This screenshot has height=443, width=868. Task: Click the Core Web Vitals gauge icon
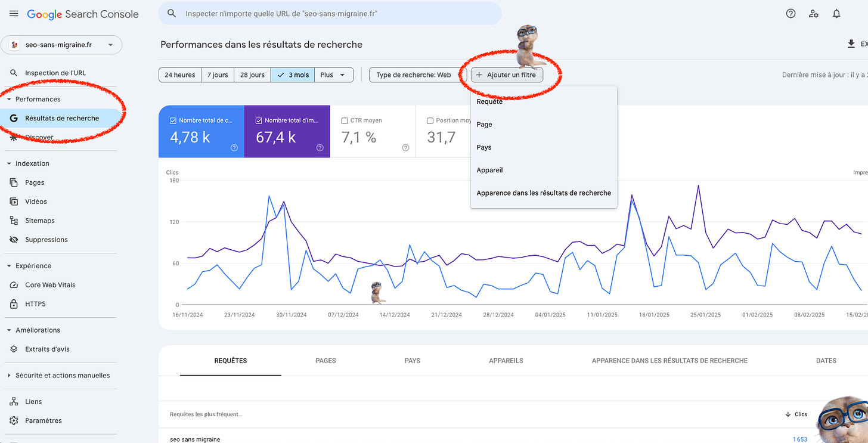[14, 285]
